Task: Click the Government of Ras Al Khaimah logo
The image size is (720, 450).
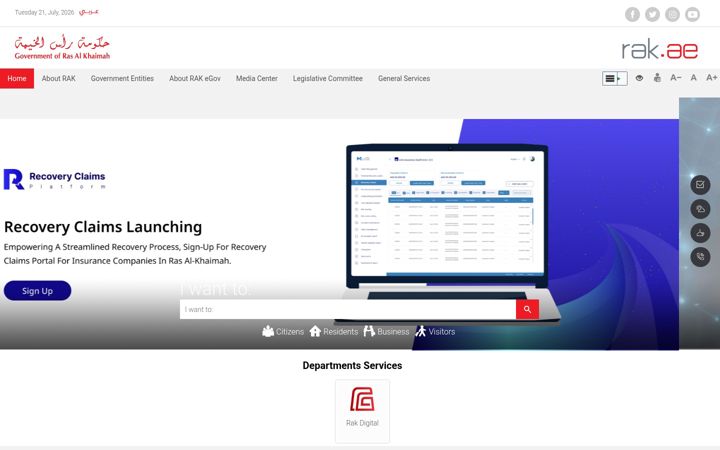Action: point(62,47)
